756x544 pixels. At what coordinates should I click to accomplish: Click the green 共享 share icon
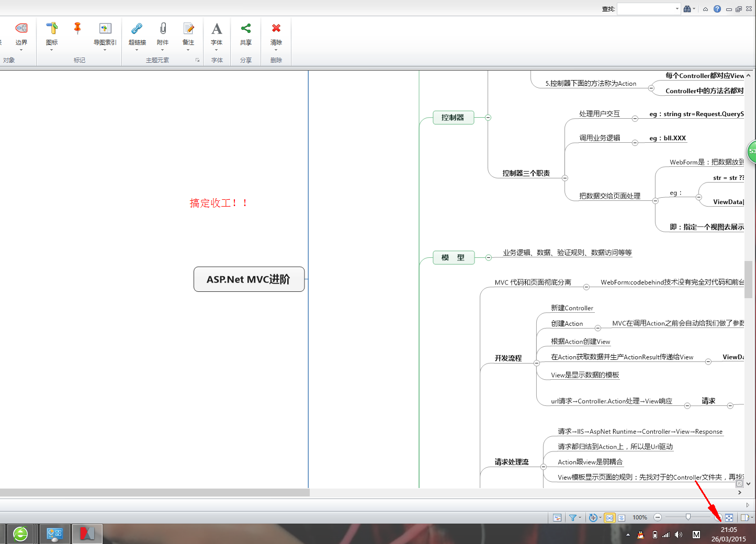coord(246,28)
